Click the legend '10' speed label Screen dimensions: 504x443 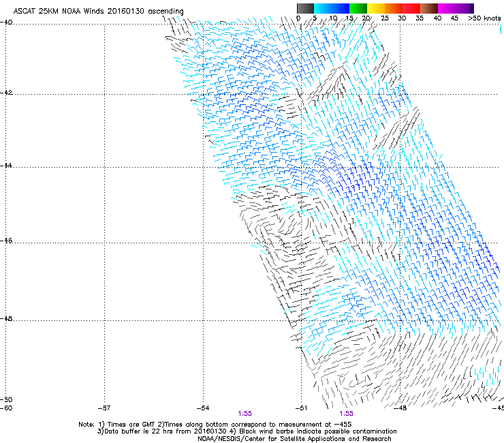click(x=333, y=18)
